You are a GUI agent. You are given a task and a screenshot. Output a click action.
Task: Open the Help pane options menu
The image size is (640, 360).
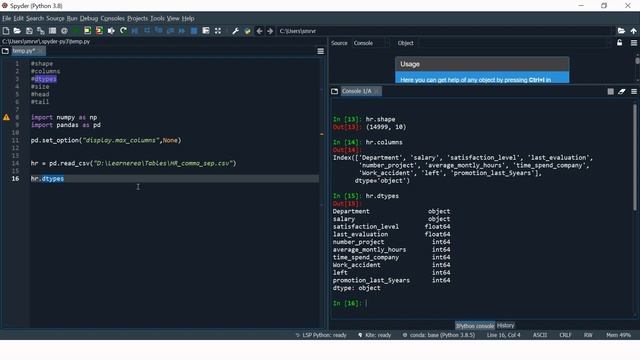pos(633,42)
